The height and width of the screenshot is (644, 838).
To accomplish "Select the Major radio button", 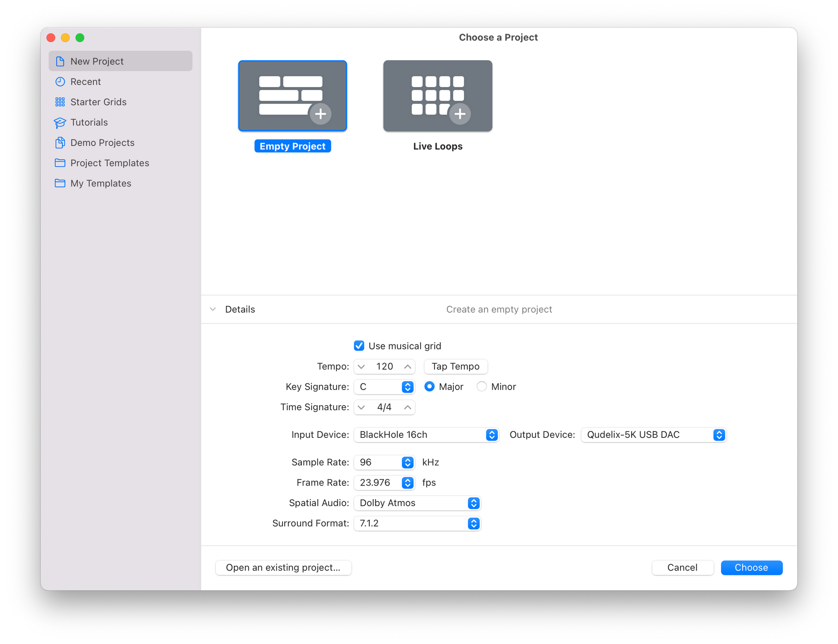I will point(429,386).
